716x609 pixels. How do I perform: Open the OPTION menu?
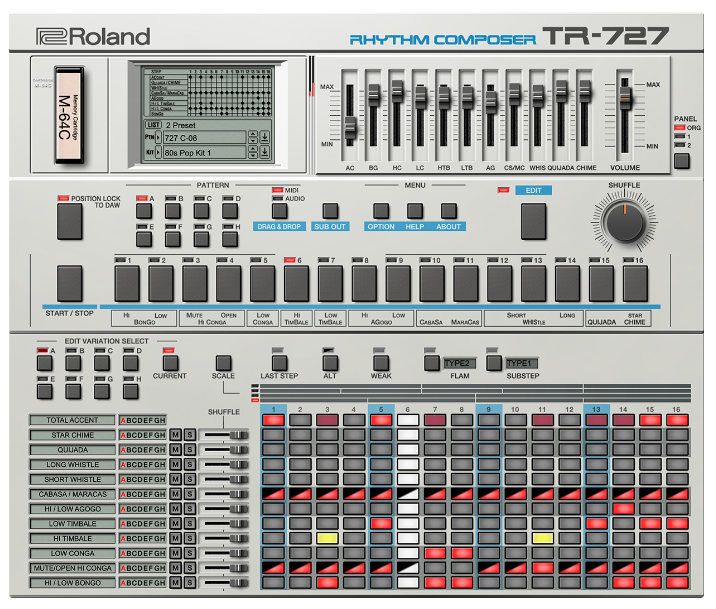[381, 211]
